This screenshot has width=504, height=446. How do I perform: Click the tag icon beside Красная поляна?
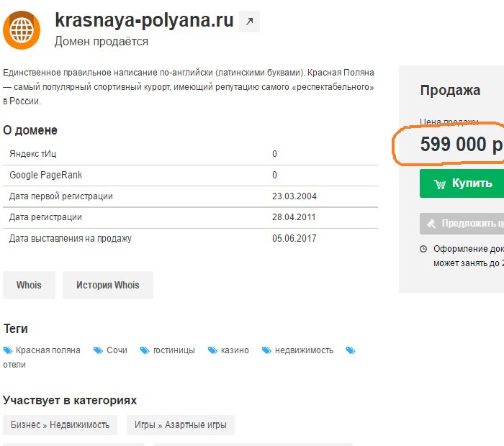pyautogui.click(x=8, y=350)
